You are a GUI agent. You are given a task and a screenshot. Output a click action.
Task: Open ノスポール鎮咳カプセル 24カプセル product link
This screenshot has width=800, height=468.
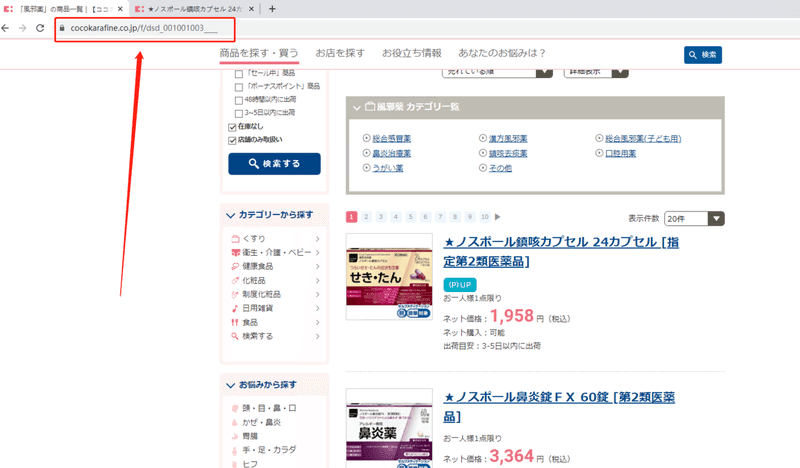click(561, 251)
